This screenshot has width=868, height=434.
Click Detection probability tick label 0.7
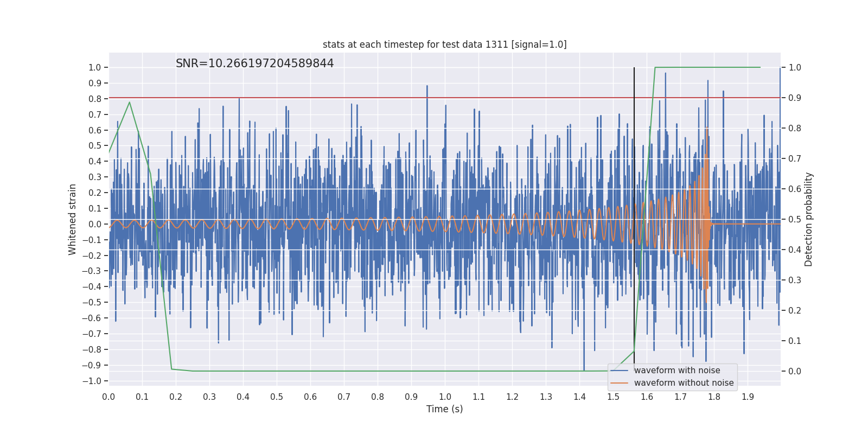click(x=795, y=159)
